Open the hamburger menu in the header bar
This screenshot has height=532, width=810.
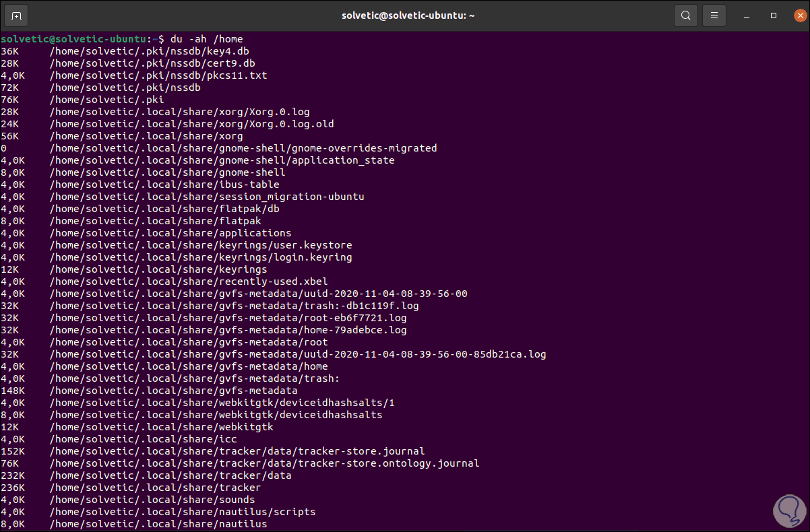click(x=714, y=15)
